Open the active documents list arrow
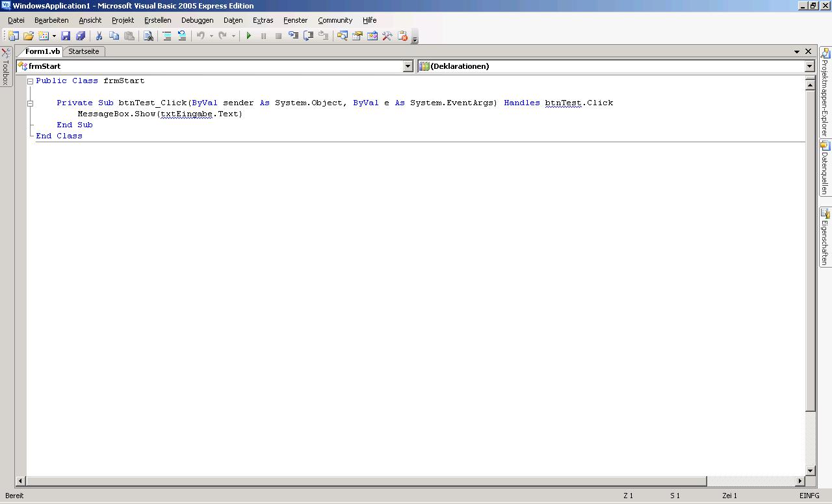This screenshot has height=504, width=832. 797,51
